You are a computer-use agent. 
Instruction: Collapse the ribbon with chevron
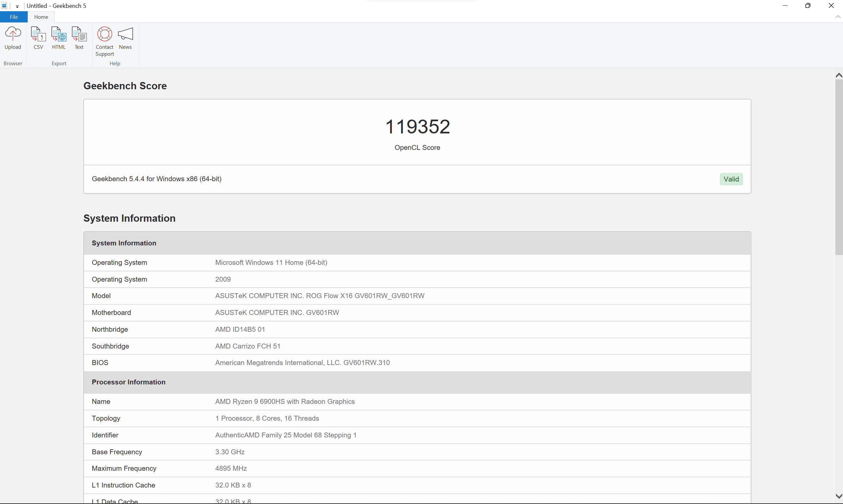[x=838, y=17]
